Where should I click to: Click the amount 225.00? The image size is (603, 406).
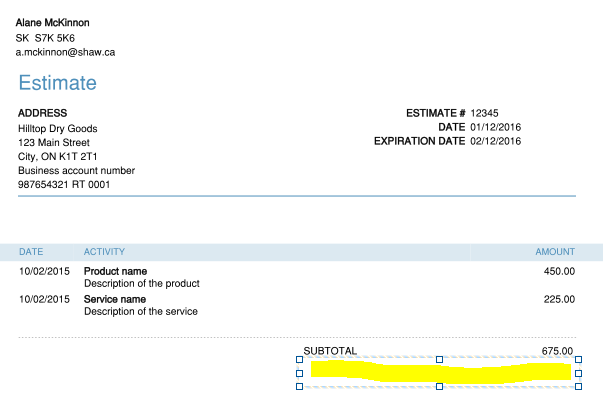point(560,299)
